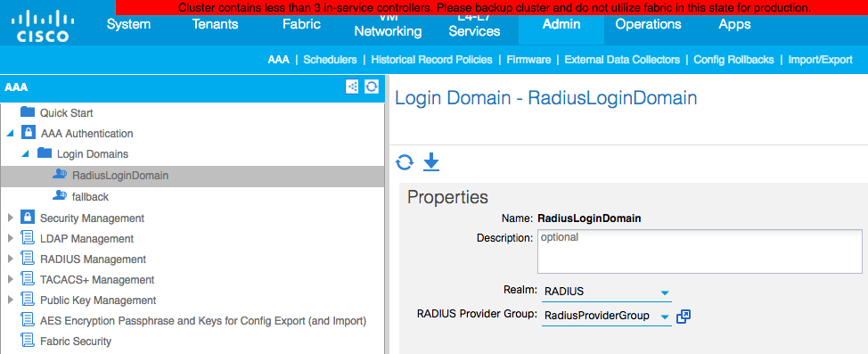The image size is (868, 354).
Task: Click the RADIUS Management scroll icon
Action: [x=28, y=259]
